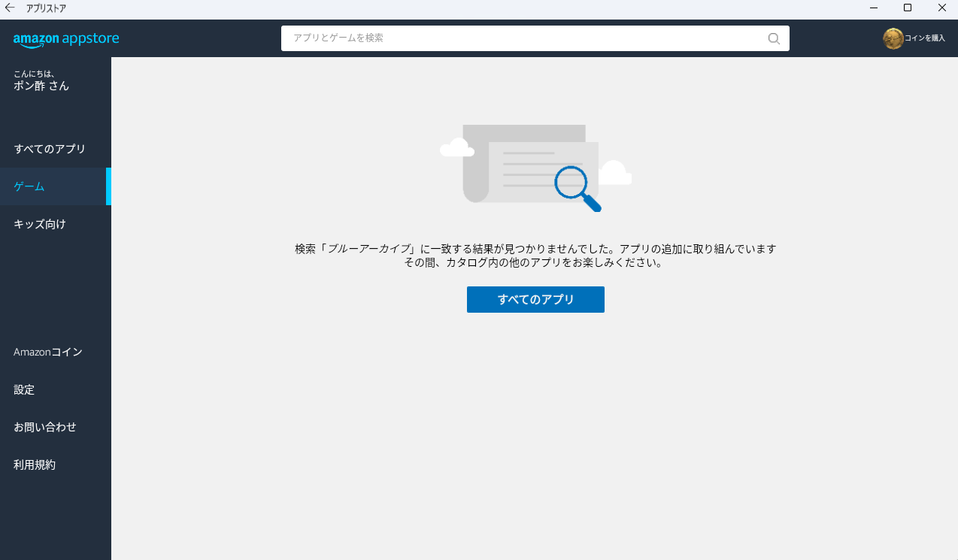Screen dimensions: 958x560
Task: Maximize the アプリストア window
Action: pos(908,8)
